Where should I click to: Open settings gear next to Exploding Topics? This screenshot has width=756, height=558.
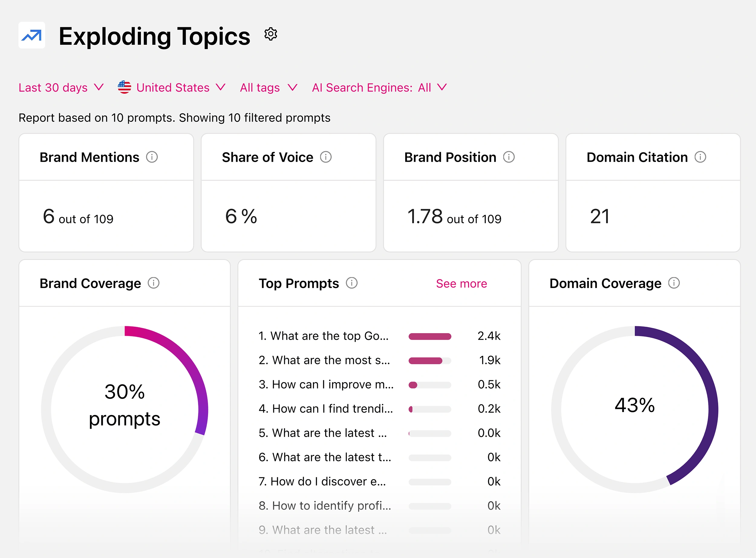pyautogui.click(x=271, y=34)
